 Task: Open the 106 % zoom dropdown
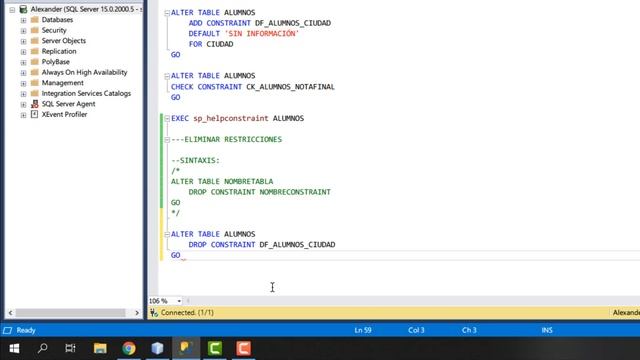pyautogui.click(x=179, y=301)
